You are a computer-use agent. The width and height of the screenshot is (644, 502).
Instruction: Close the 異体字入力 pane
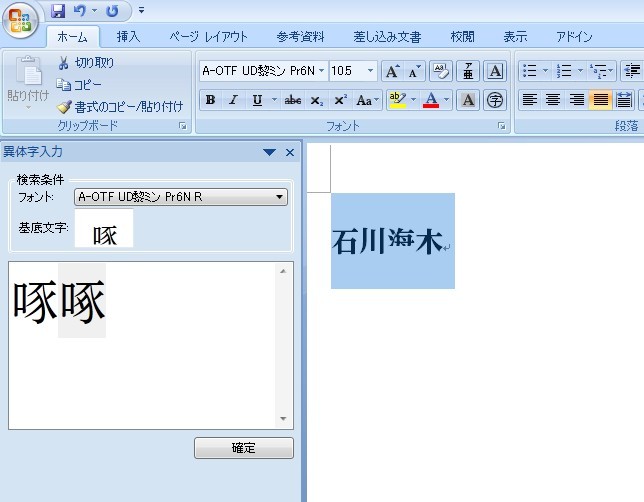point(290,152)
